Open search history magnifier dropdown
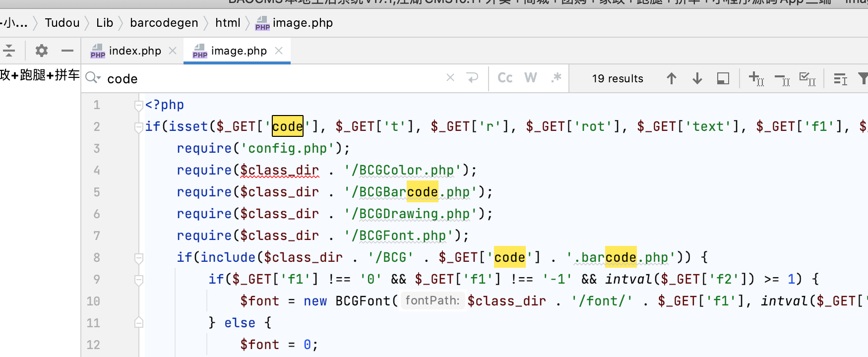868x357 pixels. tap(93, 78)
